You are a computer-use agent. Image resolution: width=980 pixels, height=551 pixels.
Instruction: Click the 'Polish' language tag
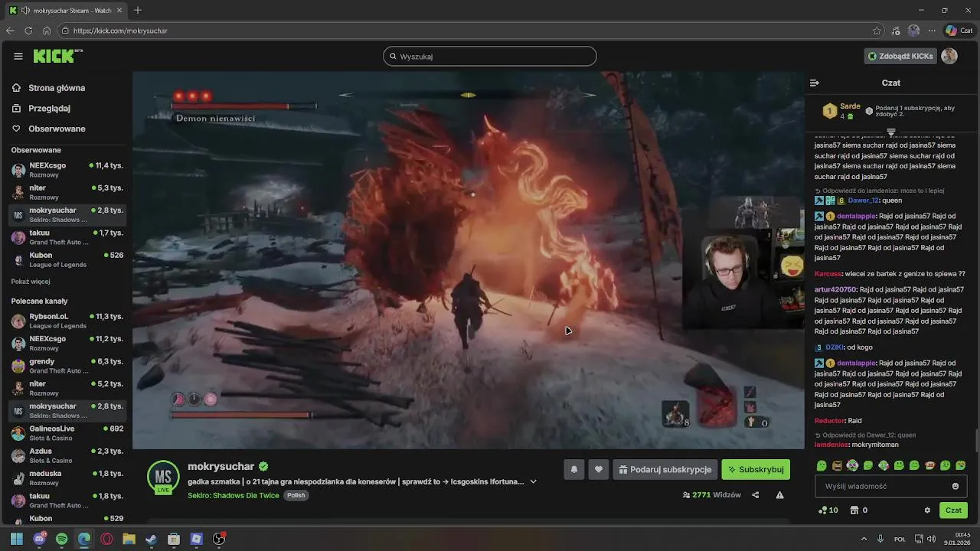click(x=296, y=495)
